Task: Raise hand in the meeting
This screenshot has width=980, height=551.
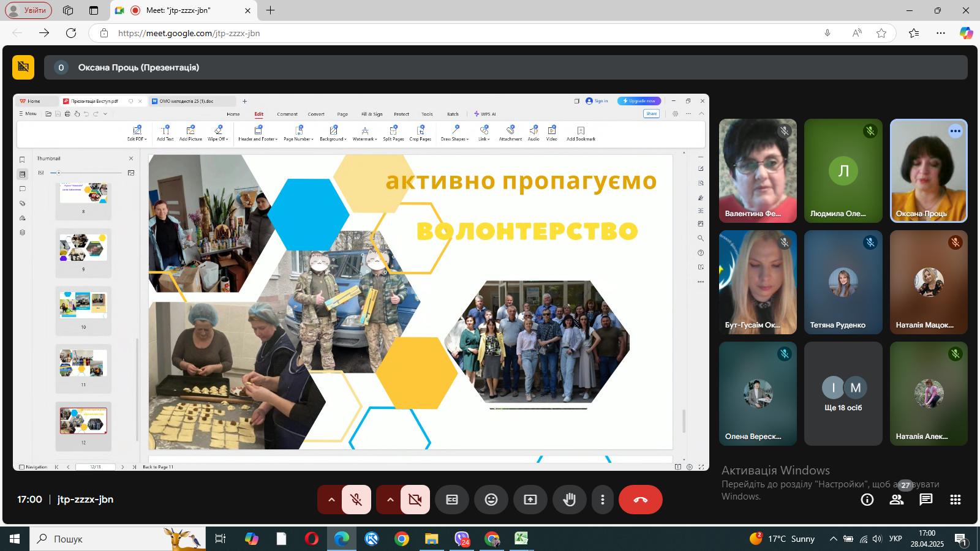Action: pos(569,500)
